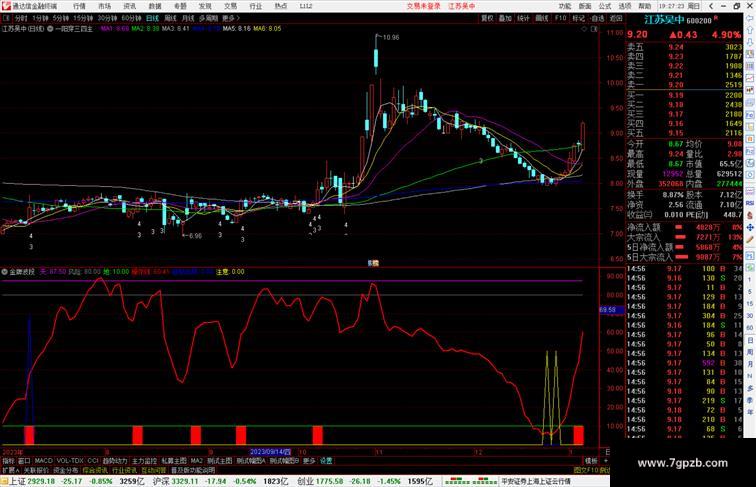Image resolution: width=756 pixels, height=487 pixels.
Task: Click the 江苏吴中 stock name header
Action: coord(664,20)
